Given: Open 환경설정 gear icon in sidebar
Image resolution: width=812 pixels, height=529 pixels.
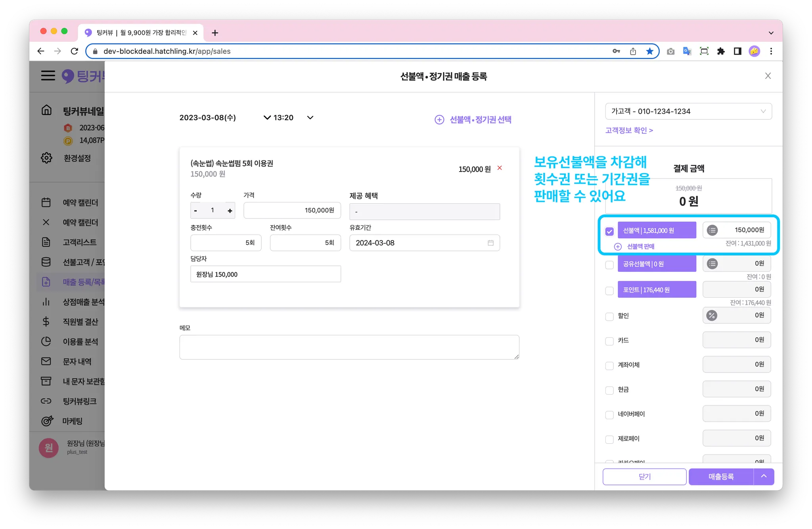Looking at the screenshot, I should point(46,158).
